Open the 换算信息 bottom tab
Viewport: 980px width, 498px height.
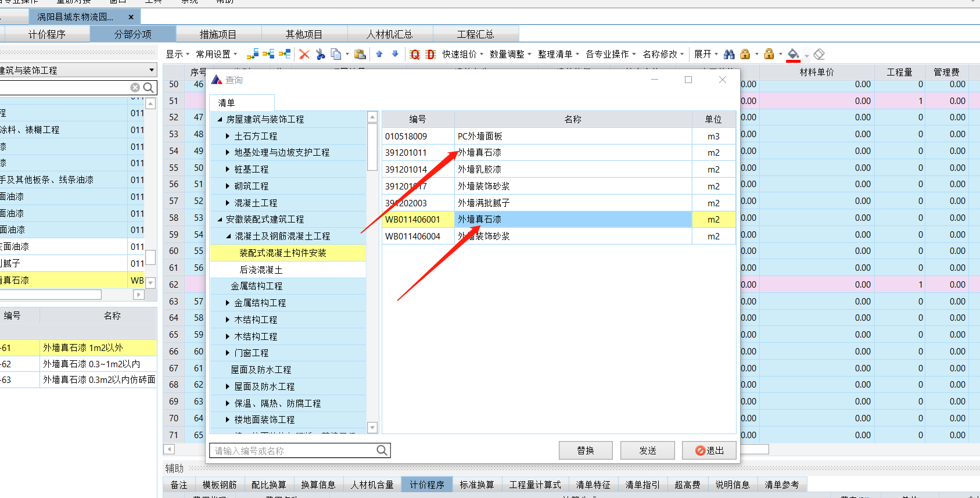318,485
